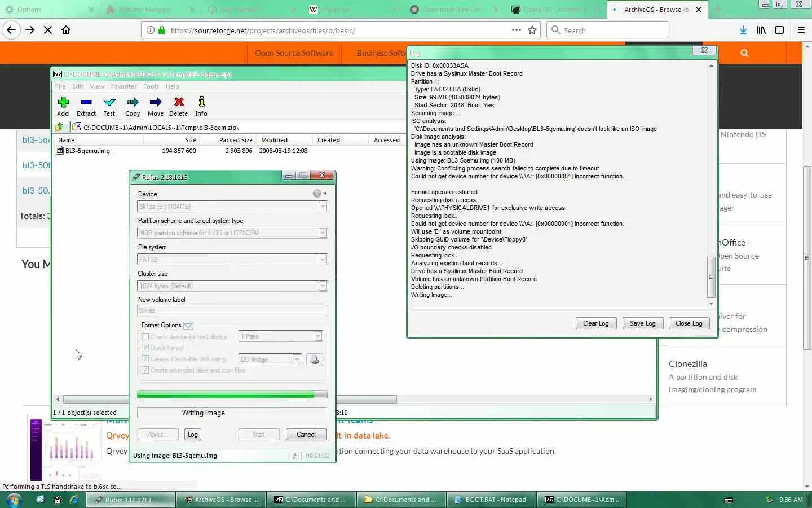Click the Firefox Search box
The image size is (812, 508).
[x=607, y=30]
